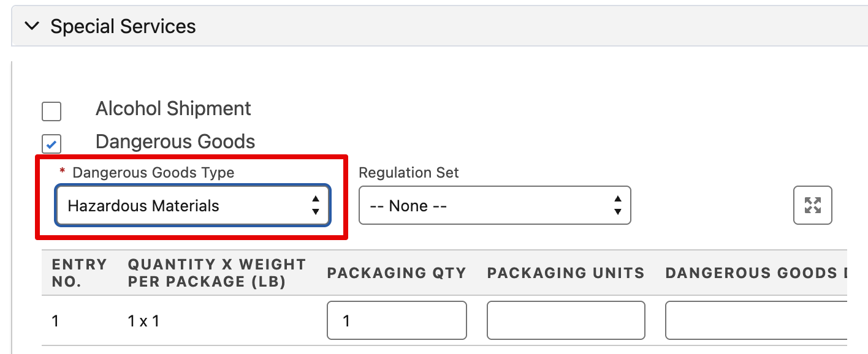Focus the Packaging Qty input field

pyautogui.click(x=397, y=320)
